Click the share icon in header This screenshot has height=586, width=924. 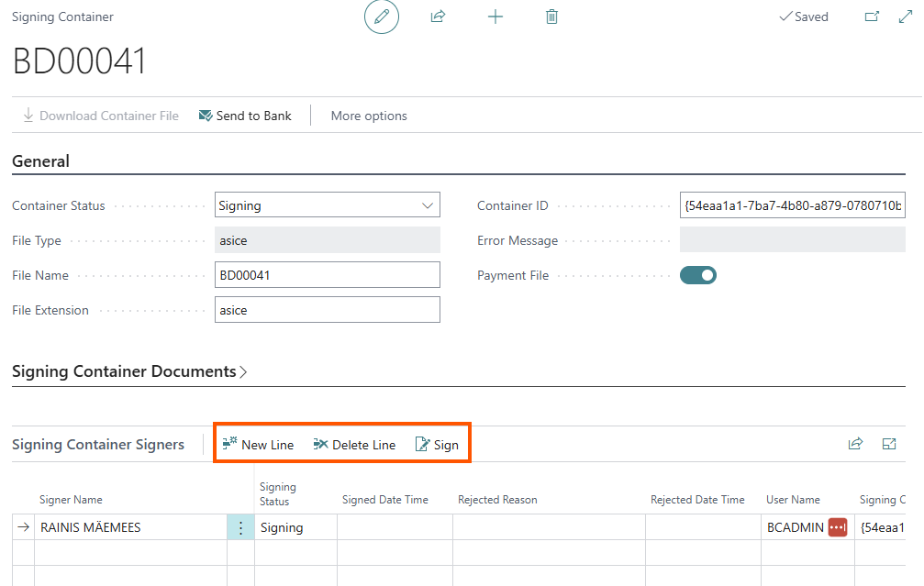pos(438,17)
